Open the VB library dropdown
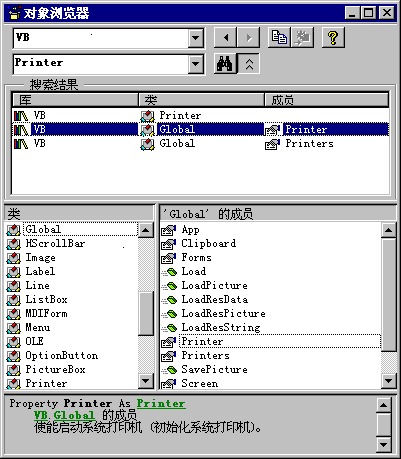Viewport: 401px width, 459px height. pyautogui.click(x=196, y=38)
